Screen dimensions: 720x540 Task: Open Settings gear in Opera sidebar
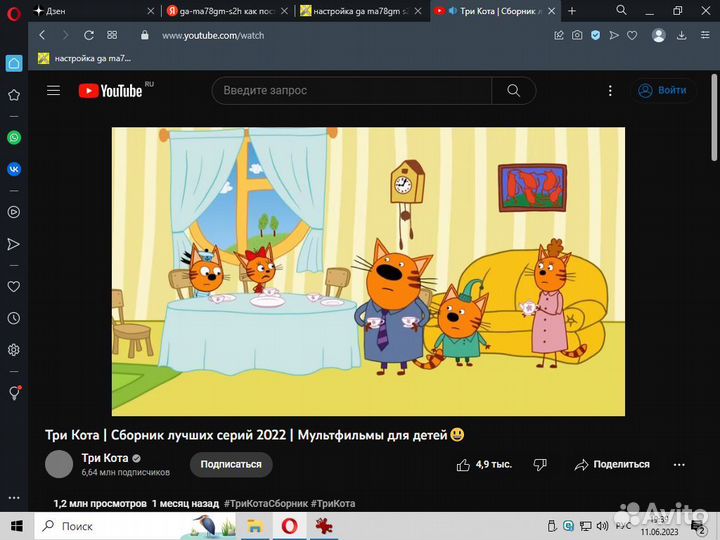pos(14,350)
